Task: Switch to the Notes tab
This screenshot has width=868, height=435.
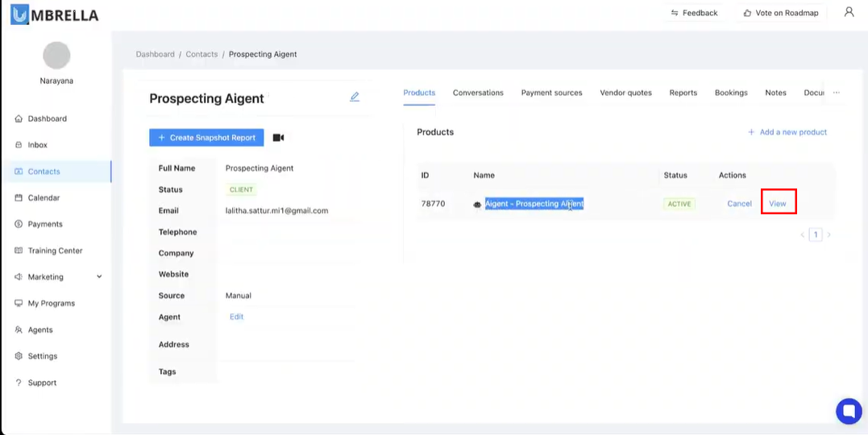Action: [775, 93]
